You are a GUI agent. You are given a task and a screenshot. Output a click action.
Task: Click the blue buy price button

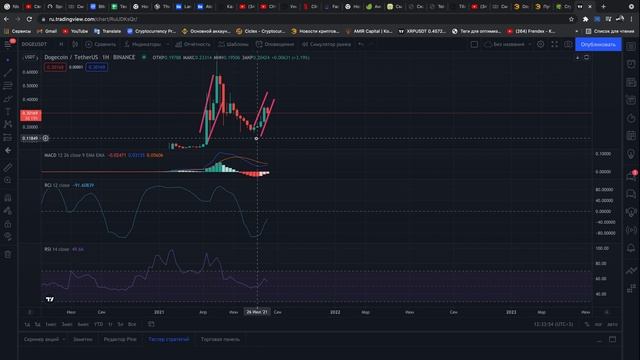coord(97,67)
